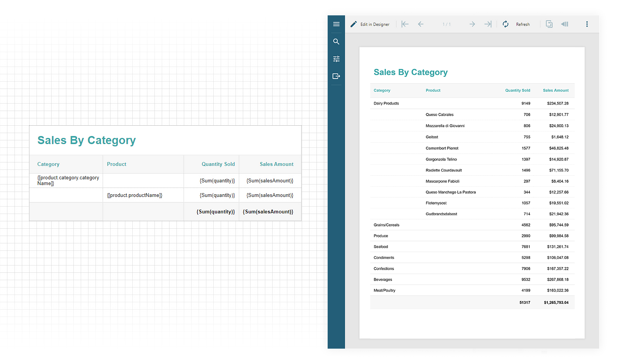The height and width of the screenshot is (364, 633).
Task: Click the Produce category row
Action: pyautogui.click(x=472, y=236)
